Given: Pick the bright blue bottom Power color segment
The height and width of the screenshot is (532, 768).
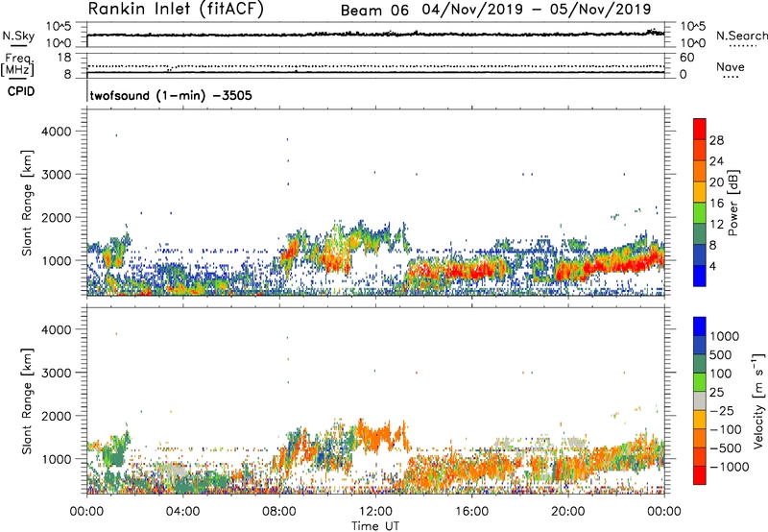Looking at the screenshot, I should click(700, 276).
